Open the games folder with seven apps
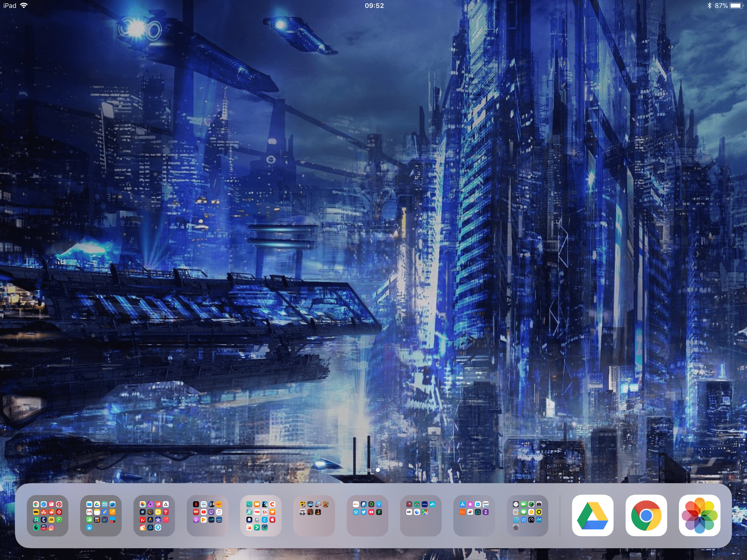747x560 pixels. [314, 515]
